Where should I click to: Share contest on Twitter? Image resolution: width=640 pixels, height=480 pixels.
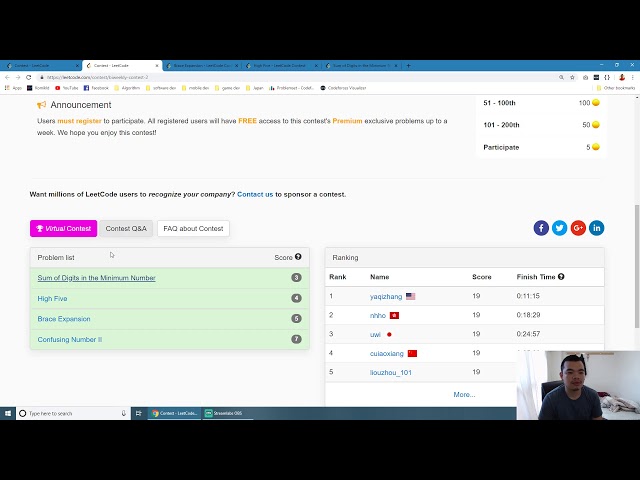click(560, 228)
